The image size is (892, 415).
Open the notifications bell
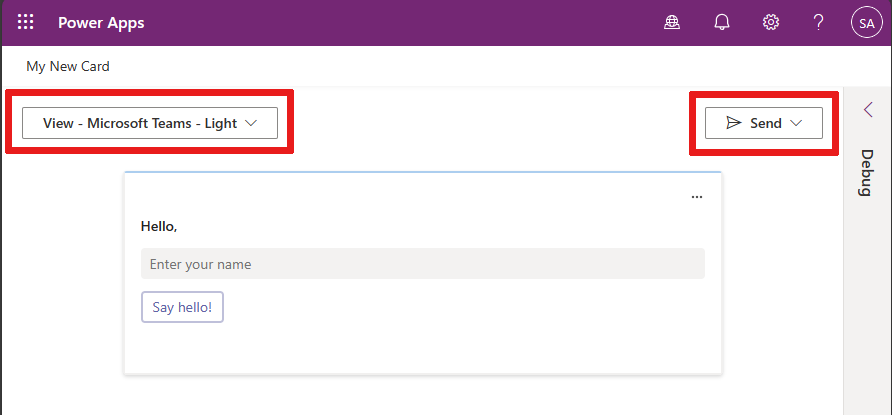tap(721, 23)
